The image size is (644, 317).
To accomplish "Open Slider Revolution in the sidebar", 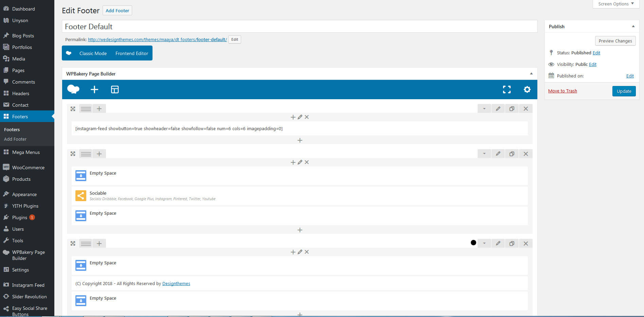I will 29,296.
